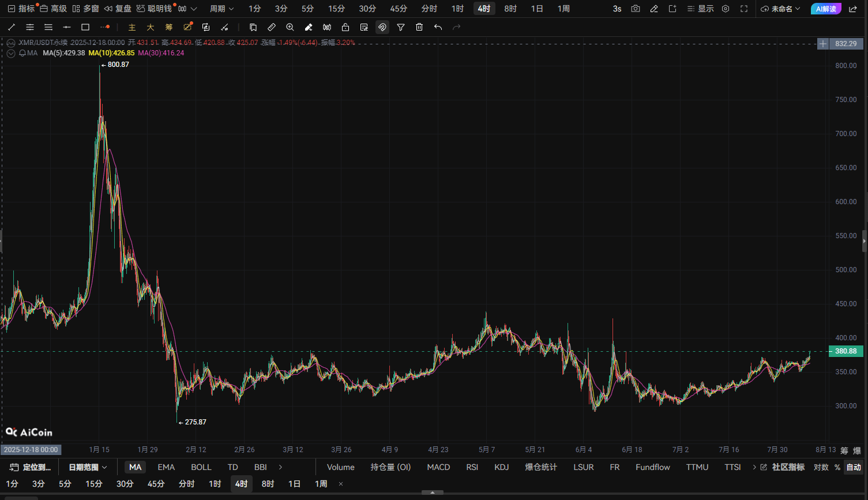Click the 定位到 locate button
The height and width of the screenshot is (500, 868).
click(x=31, y=467)
